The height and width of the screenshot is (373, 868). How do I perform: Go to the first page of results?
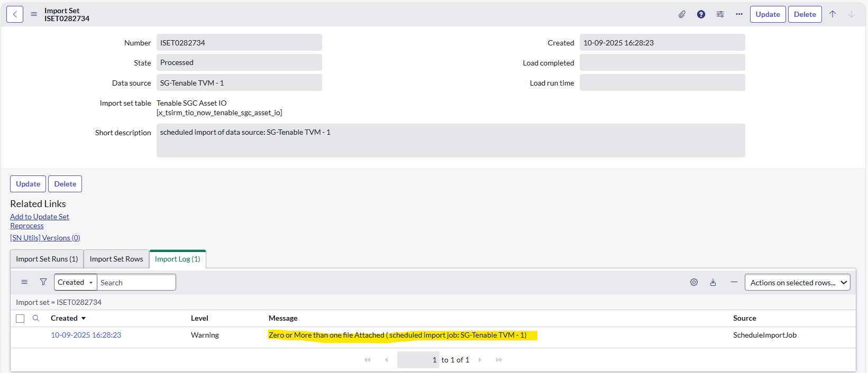coord(368,360)
